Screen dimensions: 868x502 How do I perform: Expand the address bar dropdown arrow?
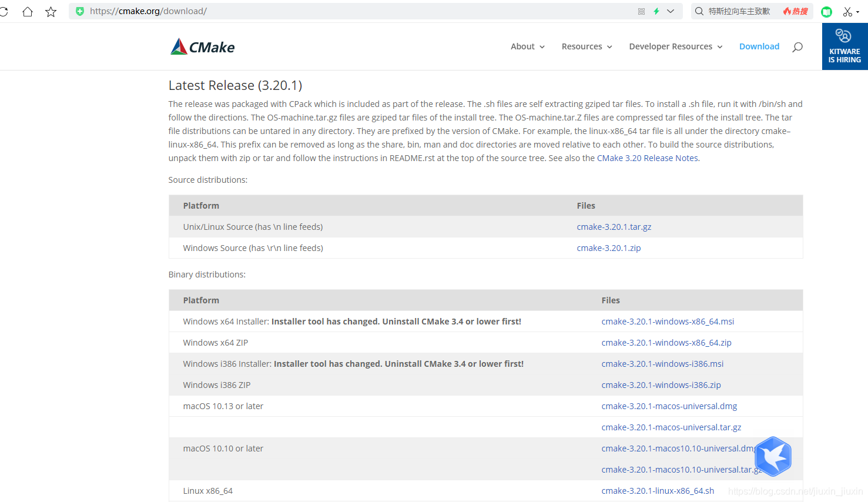point(671,11)
